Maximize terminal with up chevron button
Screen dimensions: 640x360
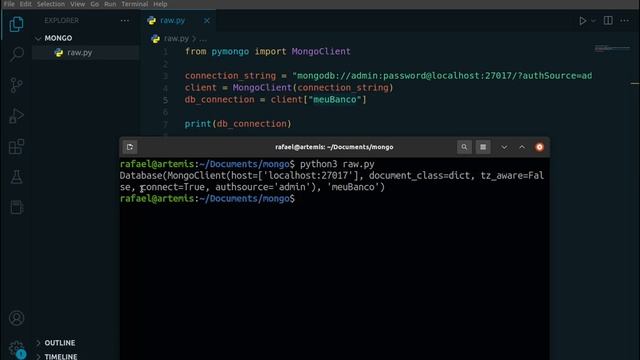point(522,147)
